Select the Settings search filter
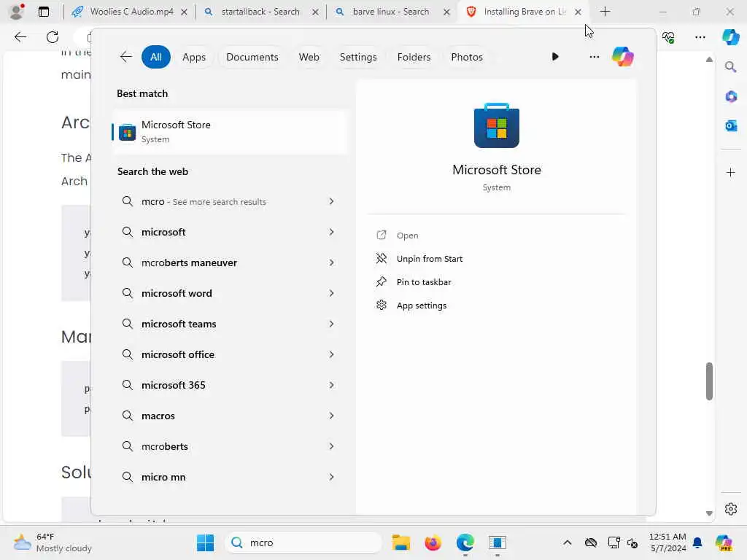Viewport: 747px width, 560px height. [357, 57]
